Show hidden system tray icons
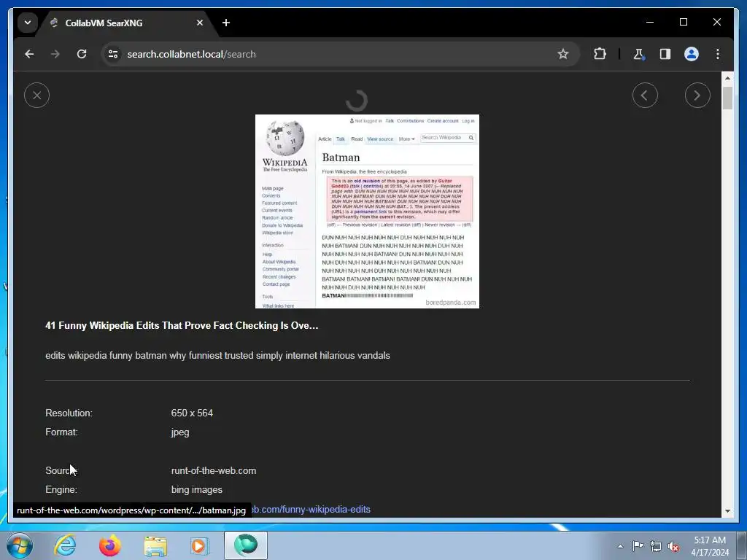747x560 pixels. click(620, 546)
